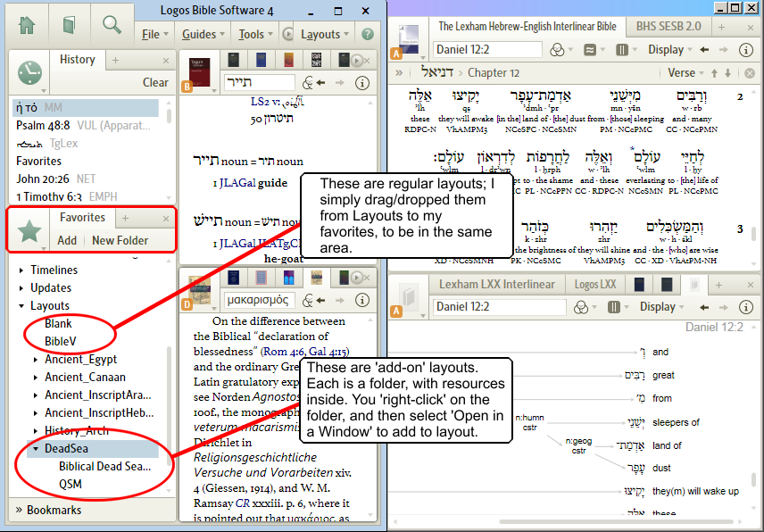Click the μακαρισμός search field

coord(259,300)
